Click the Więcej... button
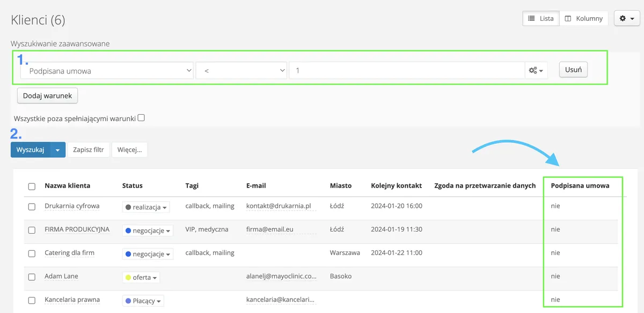 pyautogui.click(x=129, y=150)
